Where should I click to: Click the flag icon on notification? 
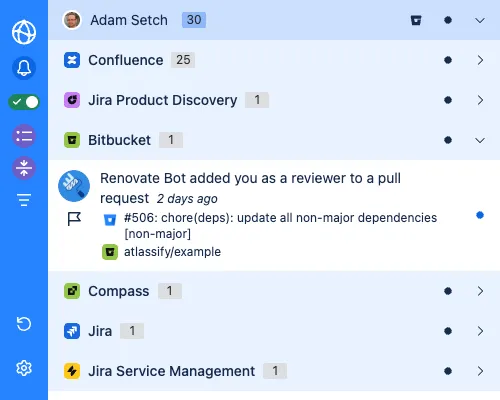pyautogui.click(x=74, y=219)
